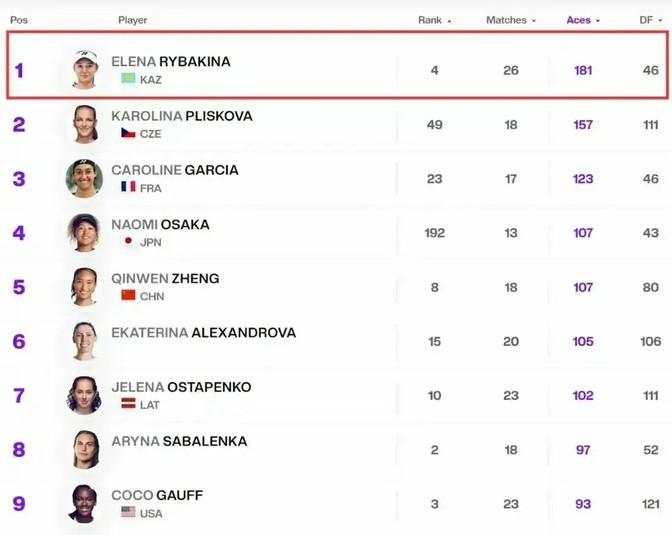This screenshot has height=535, width=672.
Task: Open Aryna Sabalenka's player name link
Action: 179,441
